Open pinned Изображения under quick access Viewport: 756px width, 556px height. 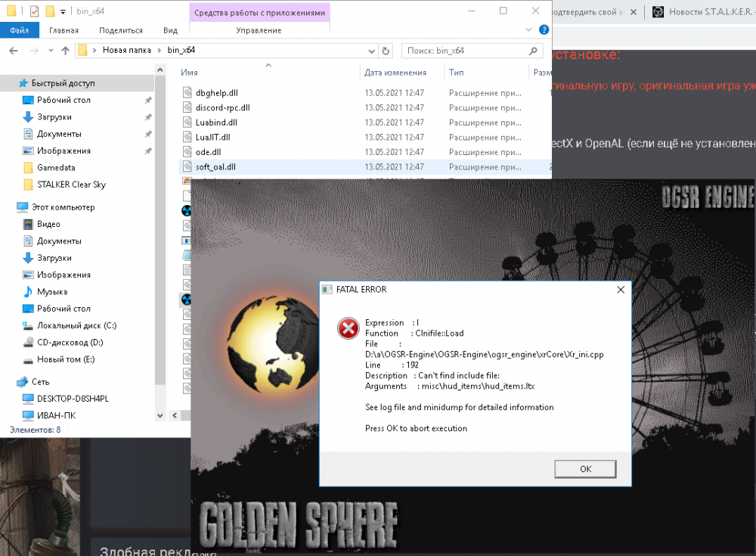(x=64, y=151)
